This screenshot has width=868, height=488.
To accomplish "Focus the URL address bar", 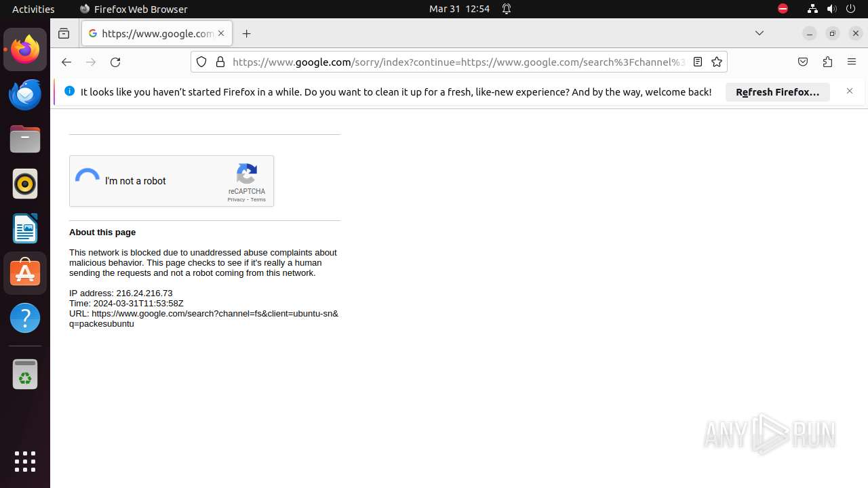I will click(x=458, y=62).
